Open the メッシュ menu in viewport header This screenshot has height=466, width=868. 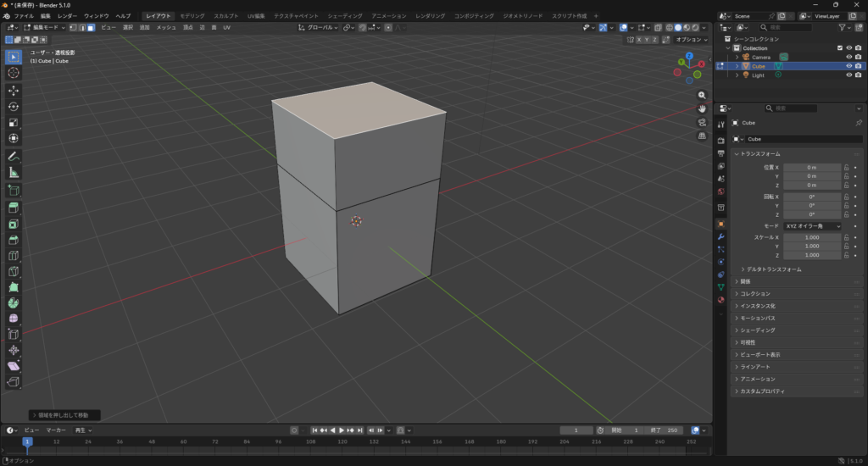click(x=166, y=28)
